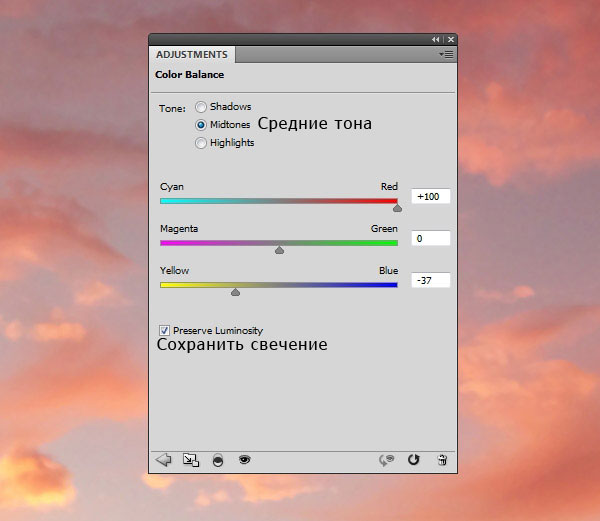Viewport: 600px width, 521px height.
Task: Select the ADJUSTMENTS tab
Action: pos(192,55)
